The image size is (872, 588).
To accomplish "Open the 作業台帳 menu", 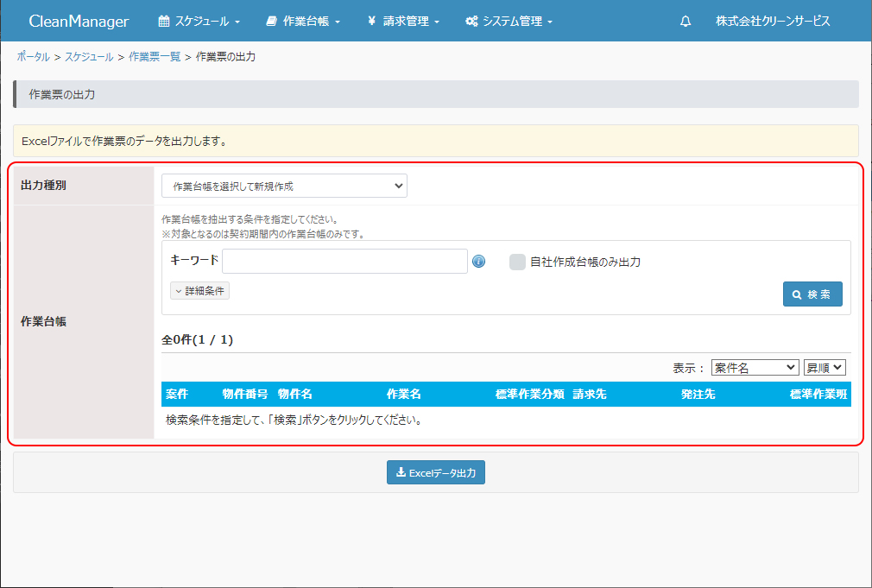I will coord(303,22).
